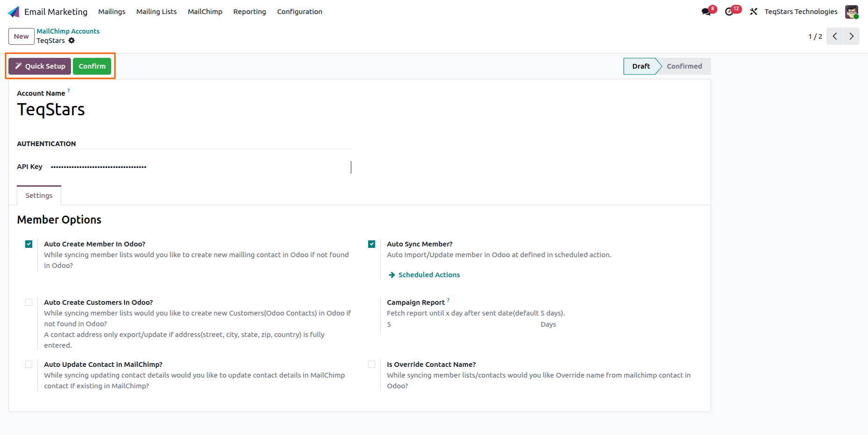Click the Quick Setup button
This screenshot has width=868, height=435.
[x=40, y=66]
